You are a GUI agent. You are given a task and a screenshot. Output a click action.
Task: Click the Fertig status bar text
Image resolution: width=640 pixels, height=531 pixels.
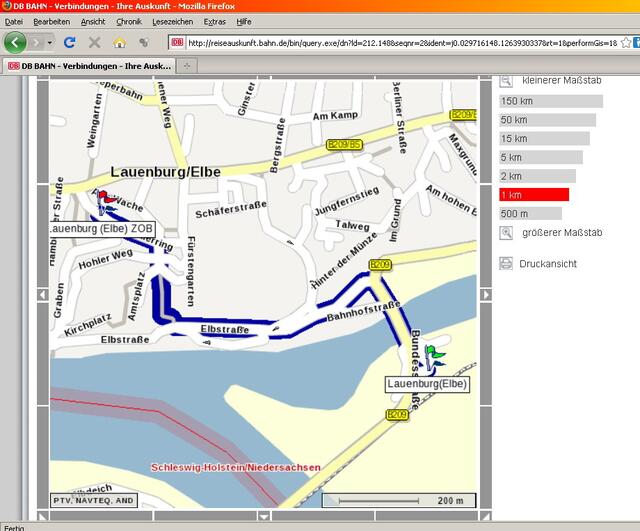14,528
